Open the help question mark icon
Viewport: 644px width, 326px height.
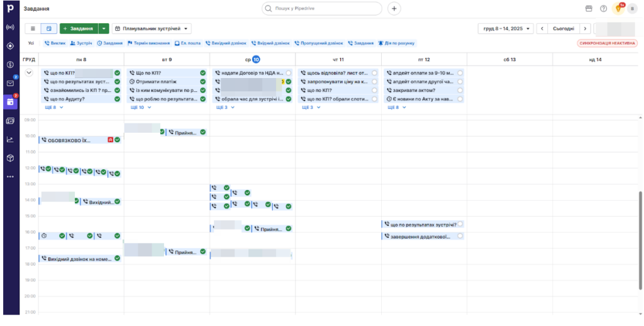click(603, 9)
